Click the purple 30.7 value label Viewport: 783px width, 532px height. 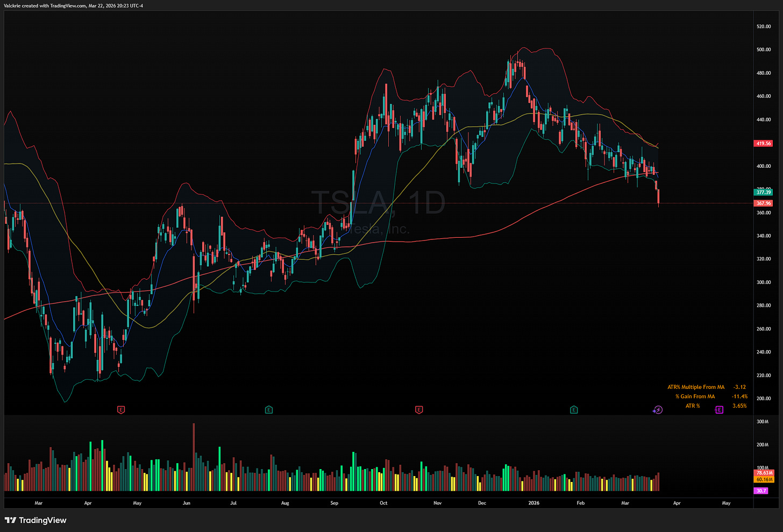[761, 491]
